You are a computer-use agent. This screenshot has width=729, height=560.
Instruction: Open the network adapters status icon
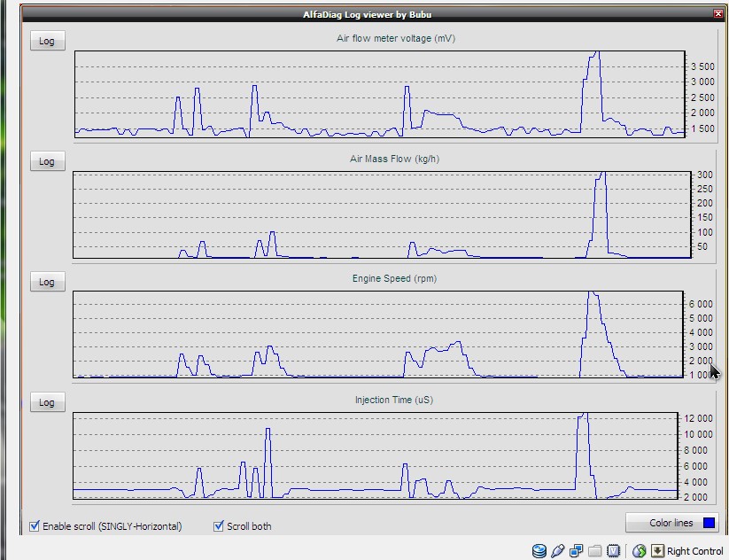tap(576, 551)
